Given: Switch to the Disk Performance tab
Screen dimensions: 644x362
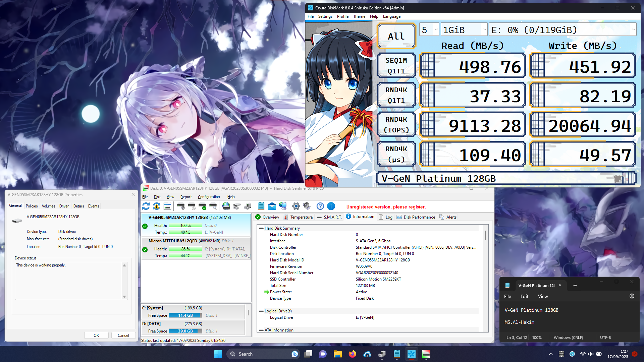Looking at the screenshot, I should click(x=416, y=217).
